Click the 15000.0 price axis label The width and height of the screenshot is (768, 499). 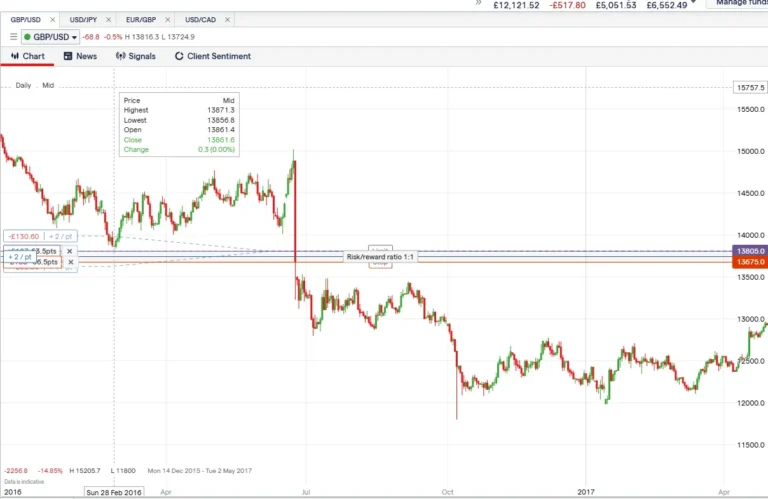751,151
